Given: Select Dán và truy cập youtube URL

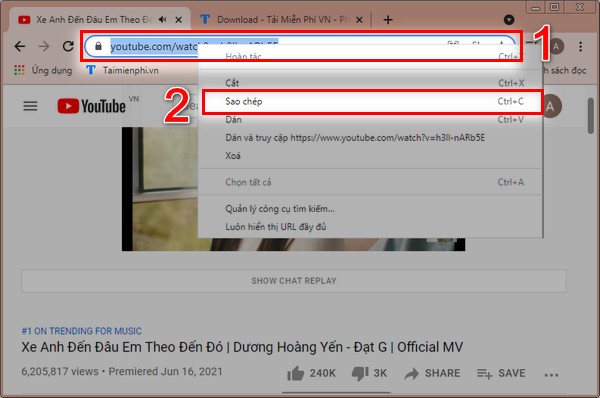Looking at the screenshot, I should (x=370, y=138).
